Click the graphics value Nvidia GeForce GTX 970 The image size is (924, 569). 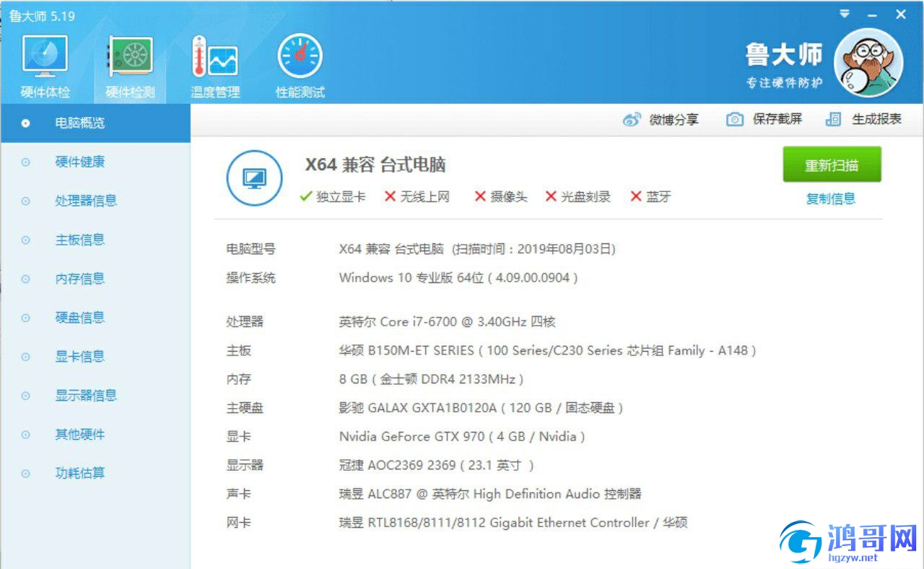(461, 437)
